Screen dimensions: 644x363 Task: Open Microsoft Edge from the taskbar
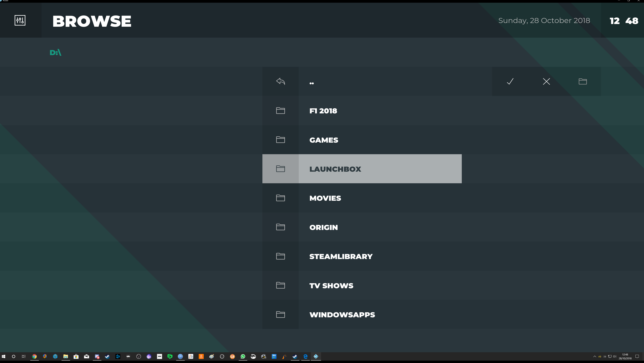point(305,356)
